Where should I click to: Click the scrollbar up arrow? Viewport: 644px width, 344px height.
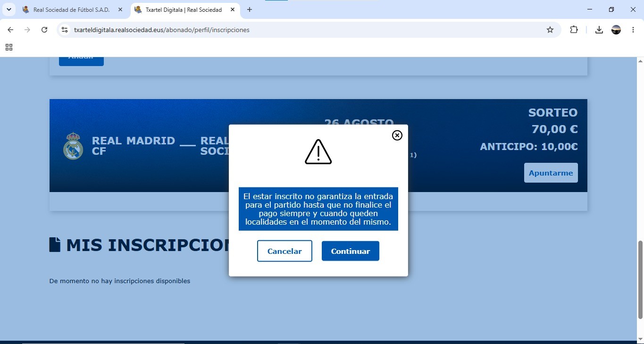click(640, 61)
